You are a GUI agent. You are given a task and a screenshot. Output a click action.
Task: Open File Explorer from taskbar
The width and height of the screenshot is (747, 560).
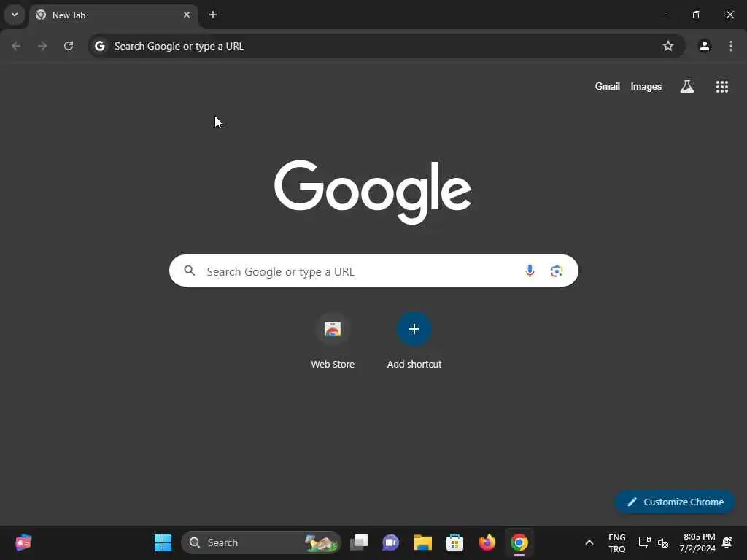422,542
